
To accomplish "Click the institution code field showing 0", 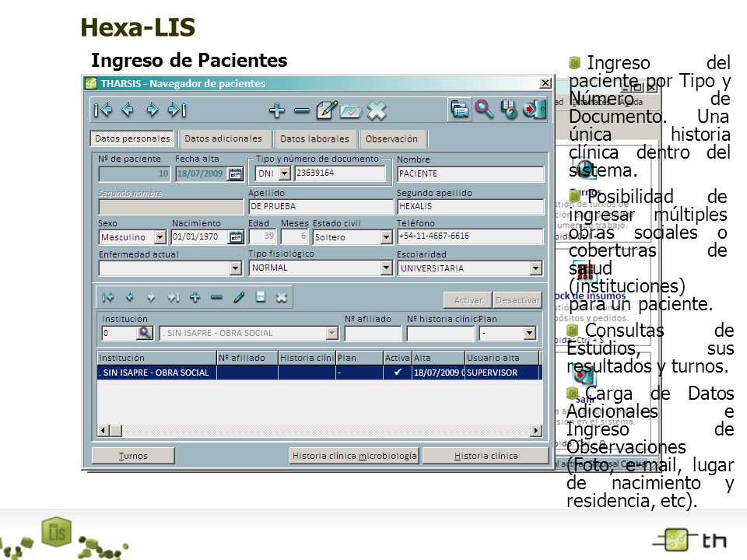I will tap(119, 333).
